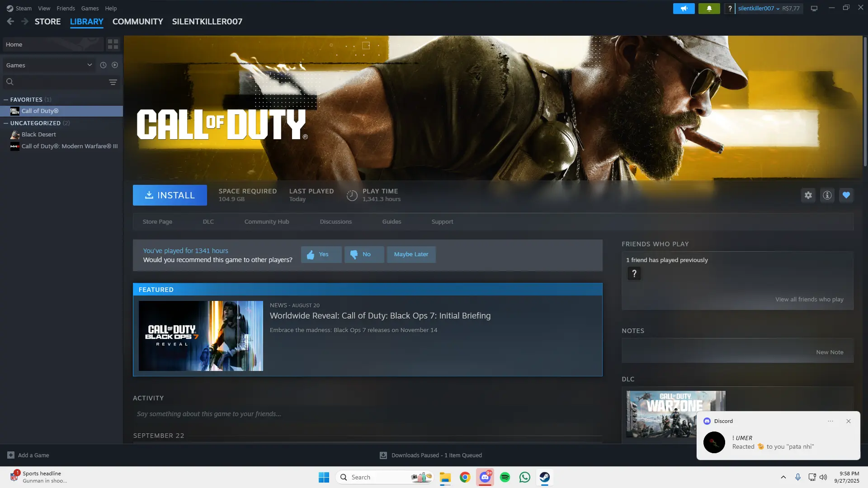868x488 pixels.
Task: Switch to the collections grid view
Action: click(x=113, y=44)
